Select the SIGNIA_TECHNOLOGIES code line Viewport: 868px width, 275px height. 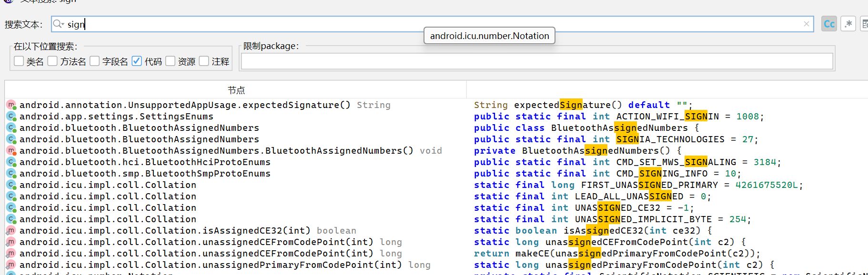(616, 139)
